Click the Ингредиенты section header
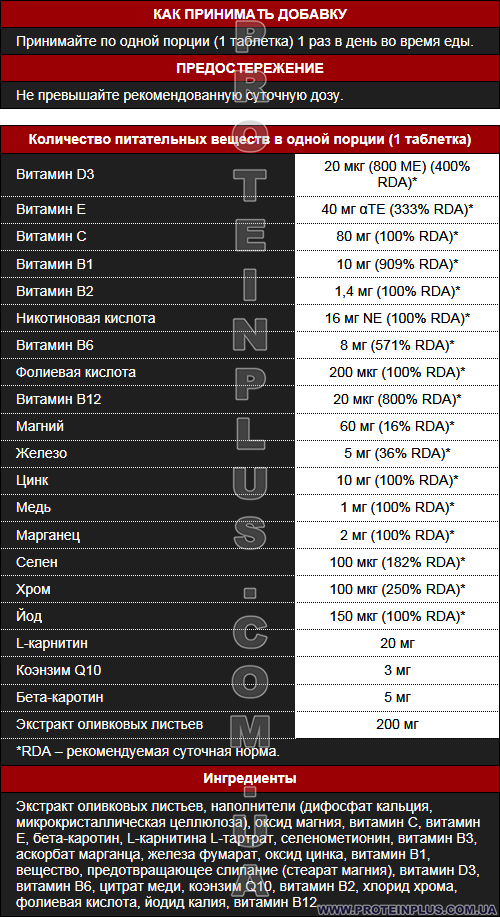 coord(250,778)
